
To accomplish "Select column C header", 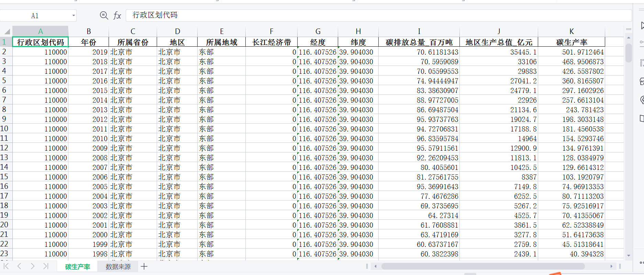I will [133, 32].
